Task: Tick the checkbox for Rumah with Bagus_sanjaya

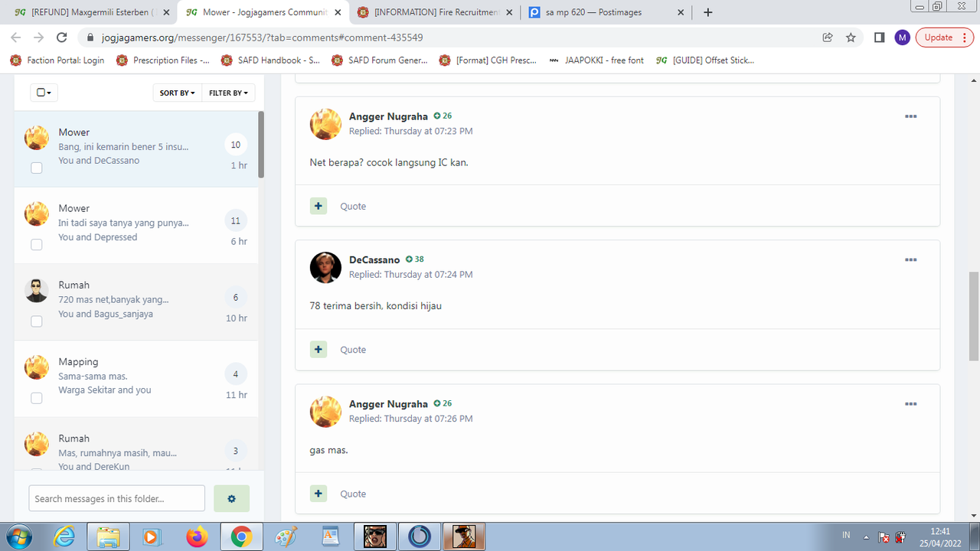Action: pyautogui.click(x=36, y=321)
